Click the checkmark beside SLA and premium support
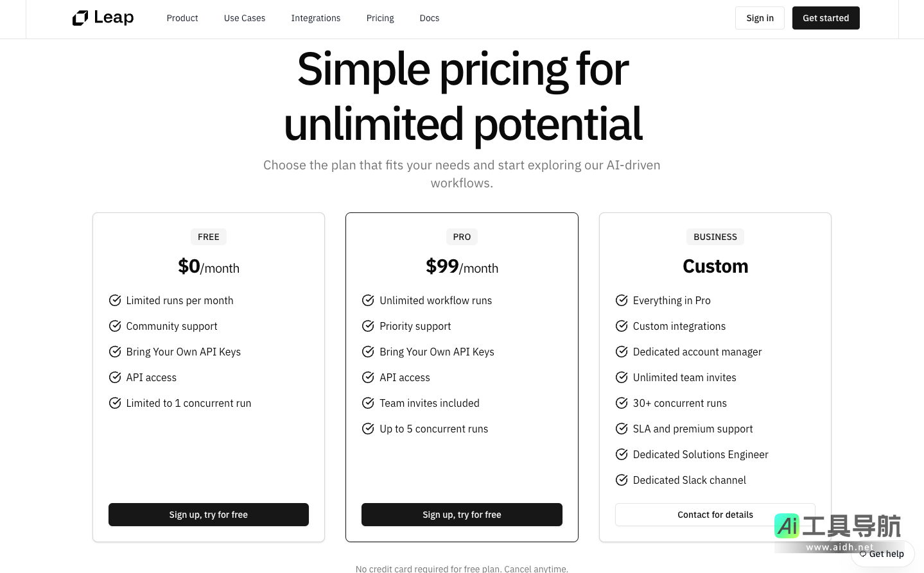Screen dimensions: 924x573 coord(622,429)
